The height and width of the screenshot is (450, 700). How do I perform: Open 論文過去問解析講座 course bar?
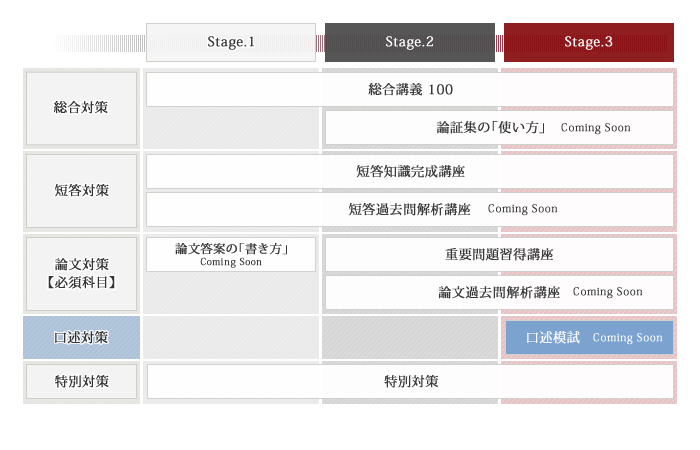pyautogui.click(x=499, y=292)
